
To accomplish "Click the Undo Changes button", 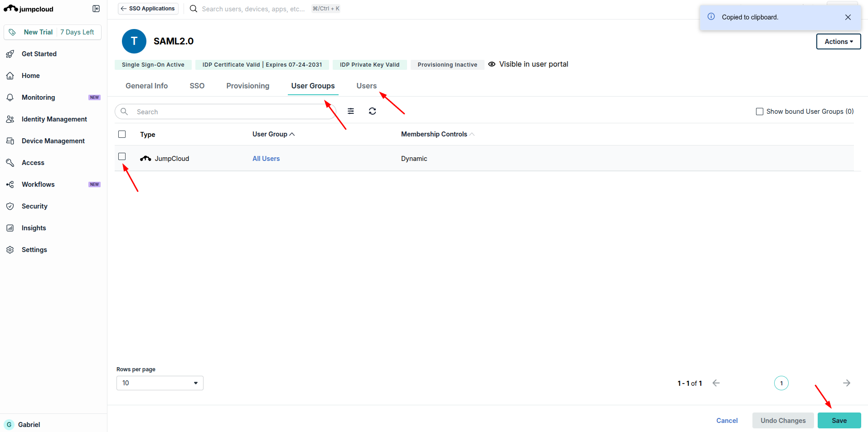I will 783,421.
